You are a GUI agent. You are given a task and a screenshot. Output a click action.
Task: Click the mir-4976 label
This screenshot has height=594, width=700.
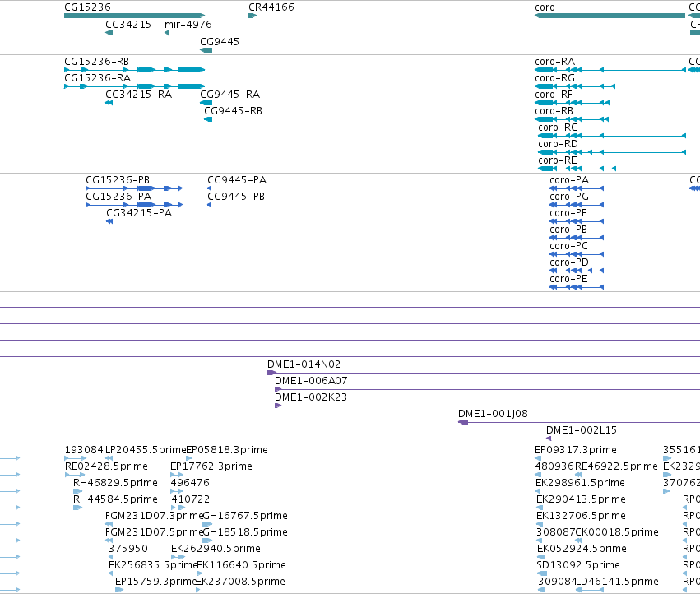(188, 24)
